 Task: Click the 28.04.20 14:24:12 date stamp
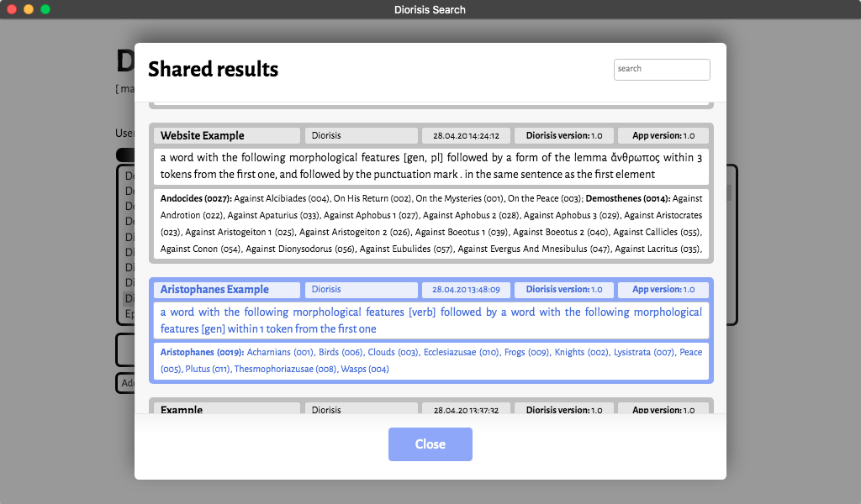pyautogui.click(x=466, y=135)
